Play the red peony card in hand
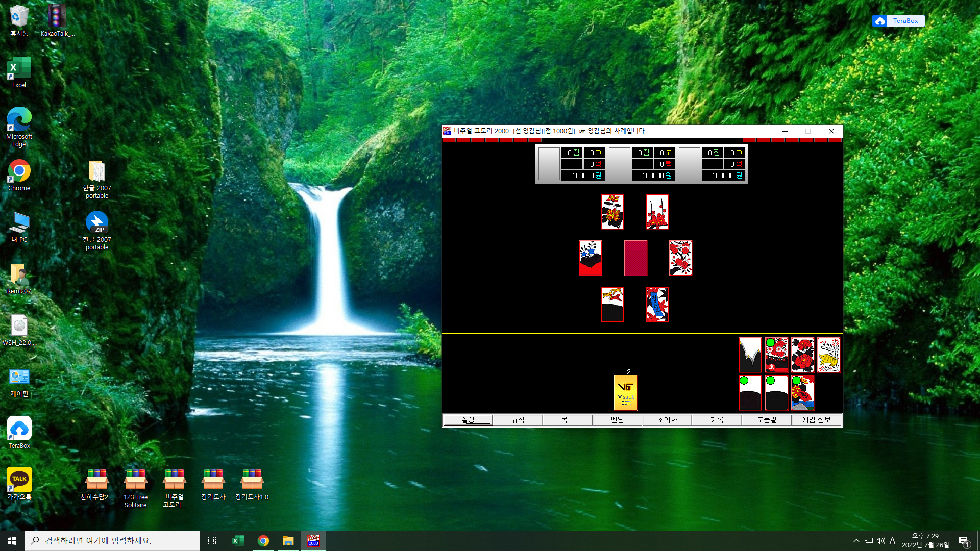 coord(802,355)
